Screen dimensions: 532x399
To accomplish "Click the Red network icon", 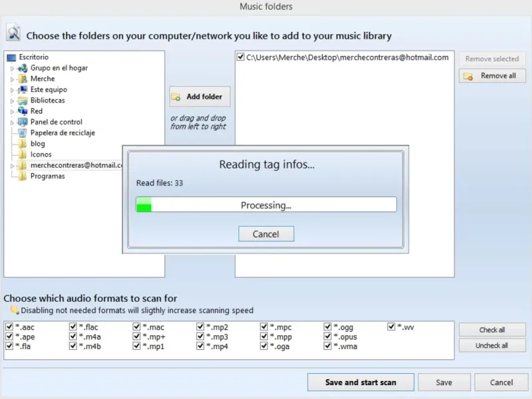I will click(23, 111).
